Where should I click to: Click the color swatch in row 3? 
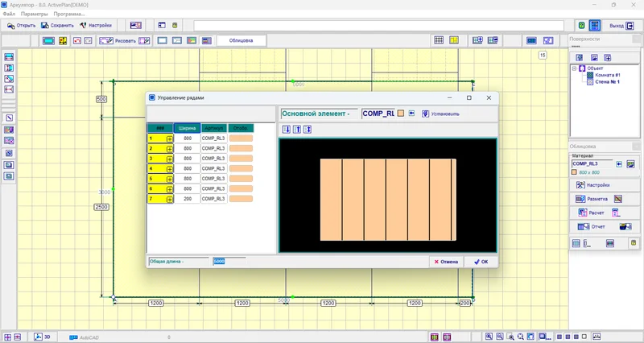pyautogui.click(x=241, y=159)
